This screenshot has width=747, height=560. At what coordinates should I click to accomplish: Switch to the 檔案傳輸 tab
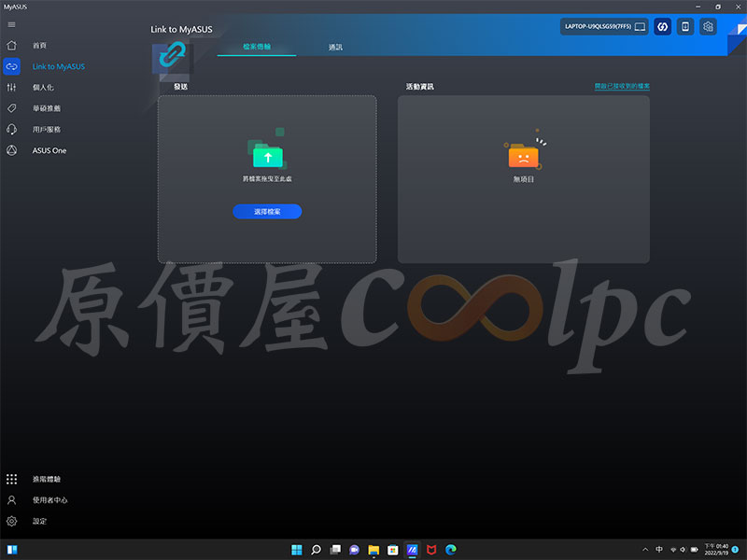click(x=257, y=47)
